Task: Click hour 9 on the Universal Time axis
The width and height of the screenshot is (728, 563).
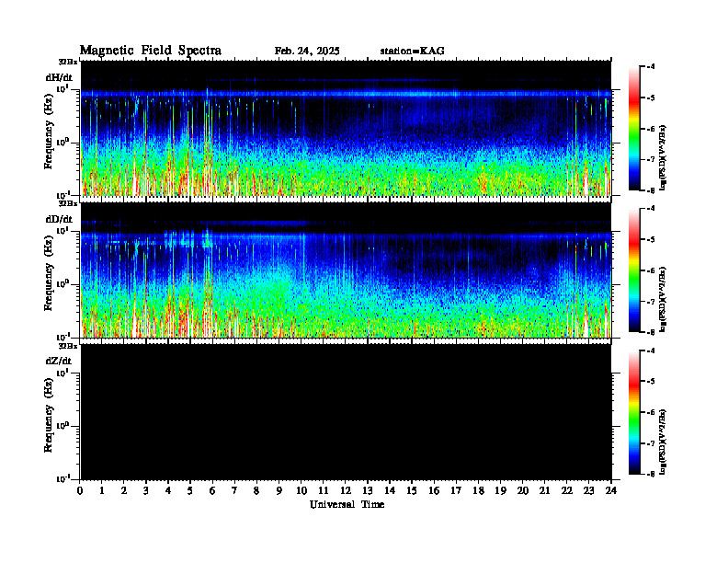Action: click(x=279, y=491)
